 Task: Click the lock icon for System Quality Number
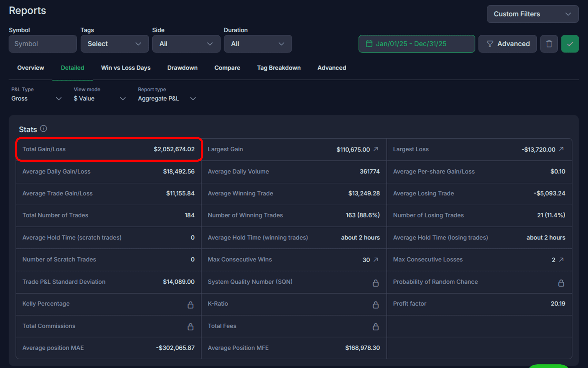[376, 283]
